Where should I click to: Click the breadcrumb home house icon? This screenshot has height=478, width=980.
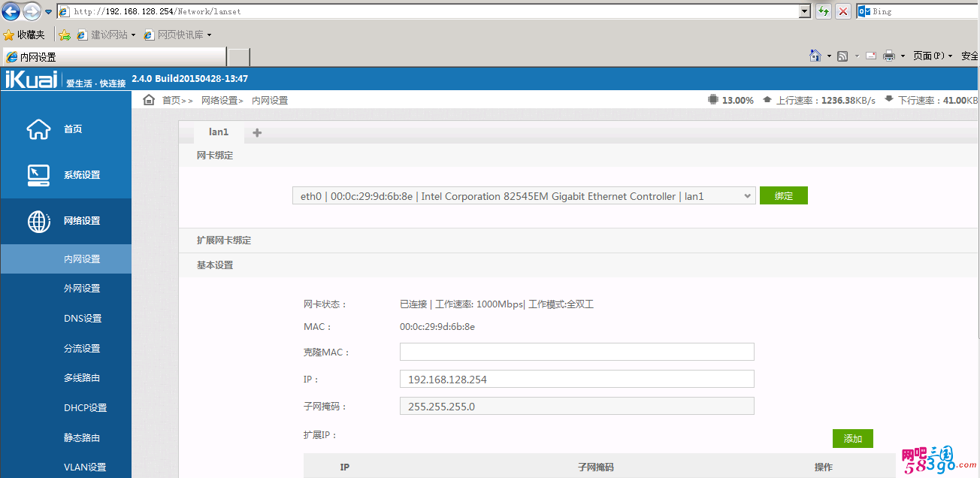[149, 100]
